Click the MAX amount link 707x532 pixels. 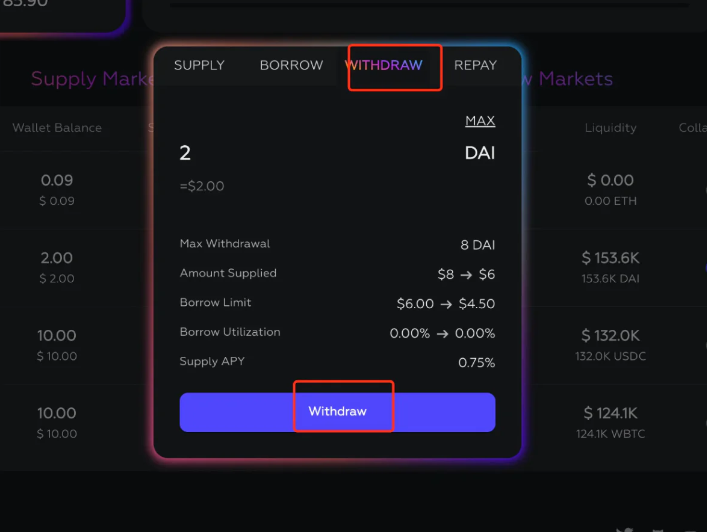click(480, 121)
